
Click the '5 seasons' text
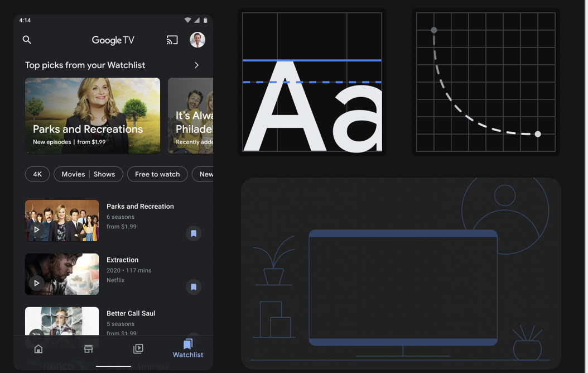coord(121,324)
